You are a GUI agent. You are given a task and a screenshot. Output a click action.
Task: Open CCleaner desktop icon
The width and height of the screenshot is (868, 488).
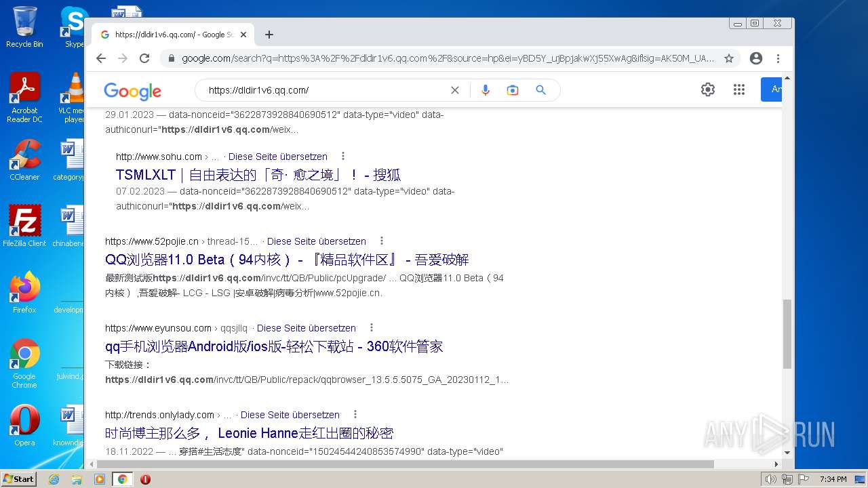tap(24, 161)
